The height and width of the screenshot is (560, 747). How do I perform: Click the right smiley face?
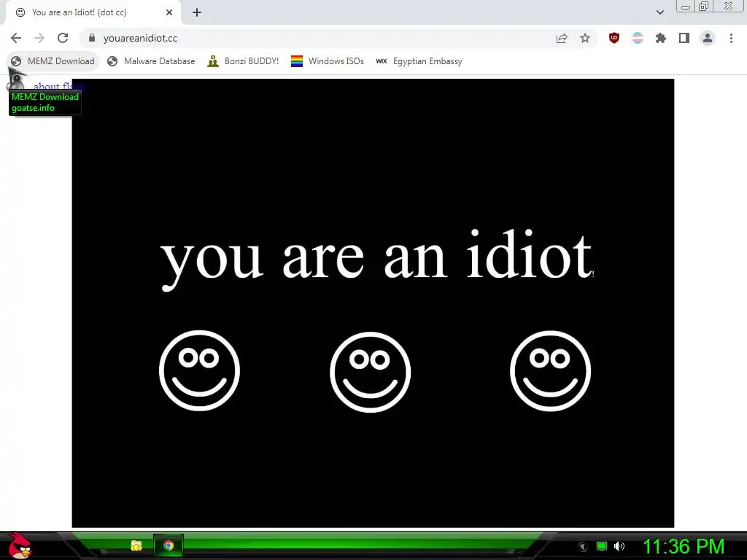(550, 371)
